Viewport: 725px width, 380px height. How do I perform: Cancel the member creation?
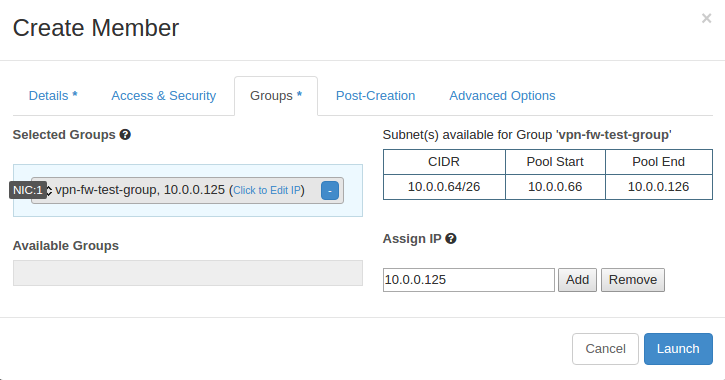pos(605,349)
